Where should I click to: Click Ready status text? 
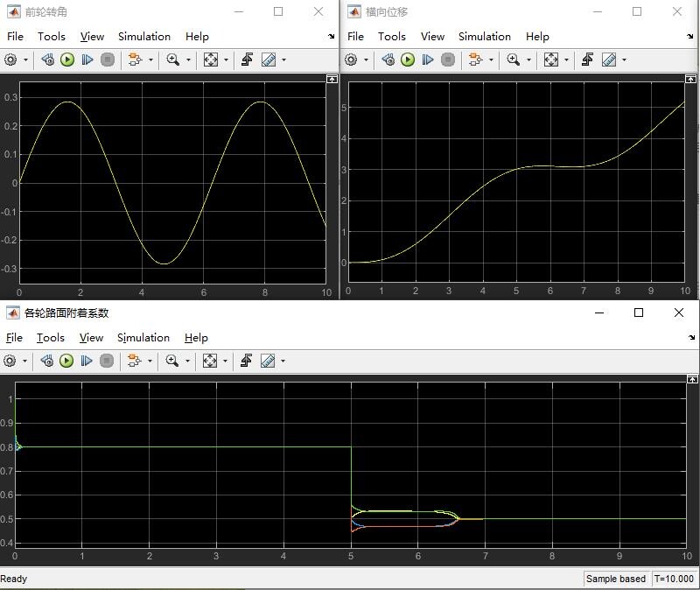pyautogui.click(x=14, y=579)
